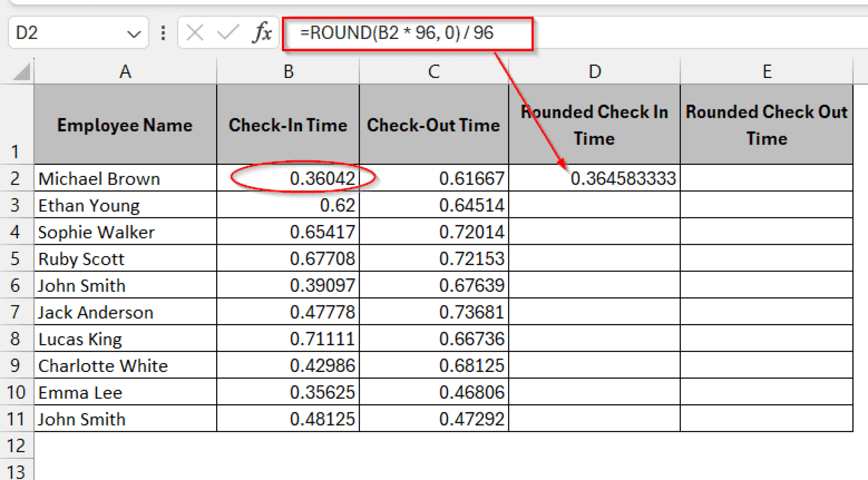Click row 11 header number
This screenshot has height=480, width=868.
pyautogui.click(x=16, y=419)
